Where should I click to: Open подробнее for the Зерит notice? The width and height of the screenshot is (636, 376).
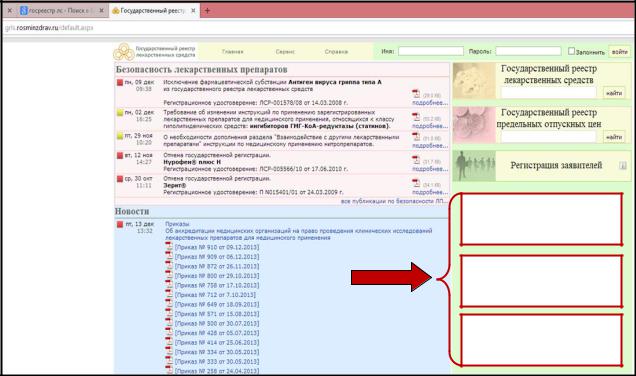[x=430, y=192]
